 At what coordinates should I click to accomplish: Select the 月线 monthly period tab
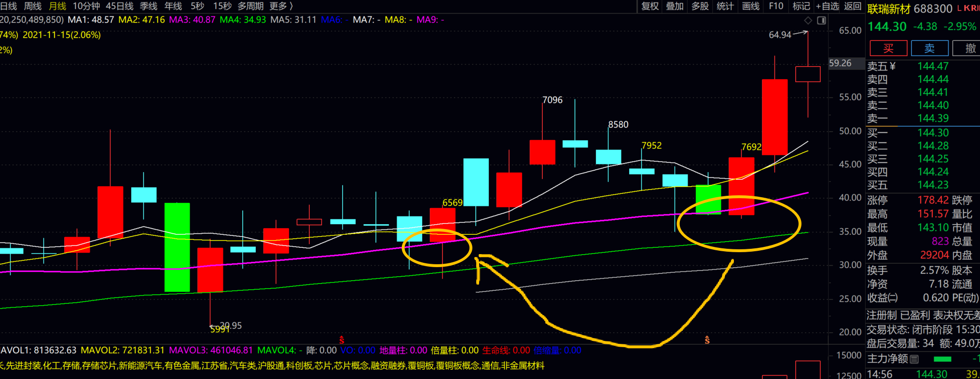57,6
